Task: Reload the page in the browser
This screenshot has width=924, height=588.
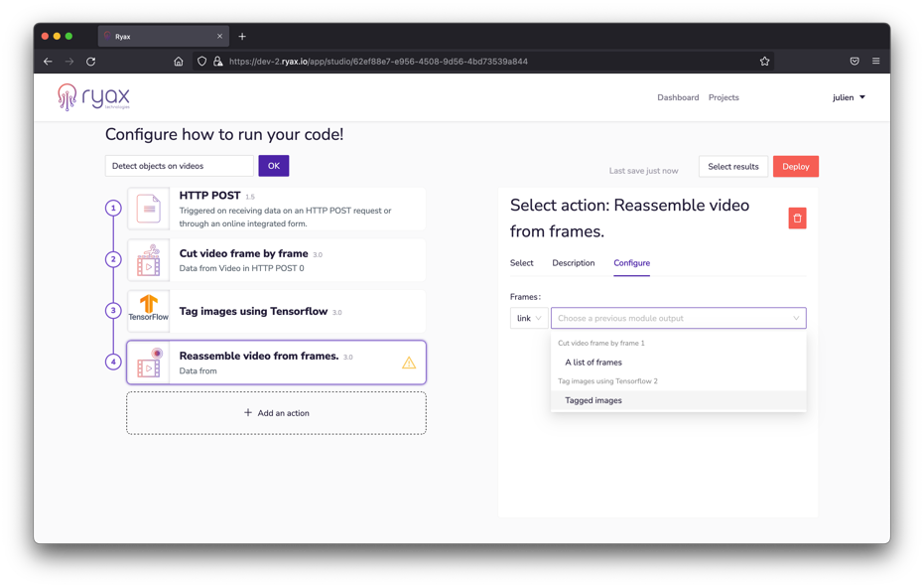Action: point(90,62)
